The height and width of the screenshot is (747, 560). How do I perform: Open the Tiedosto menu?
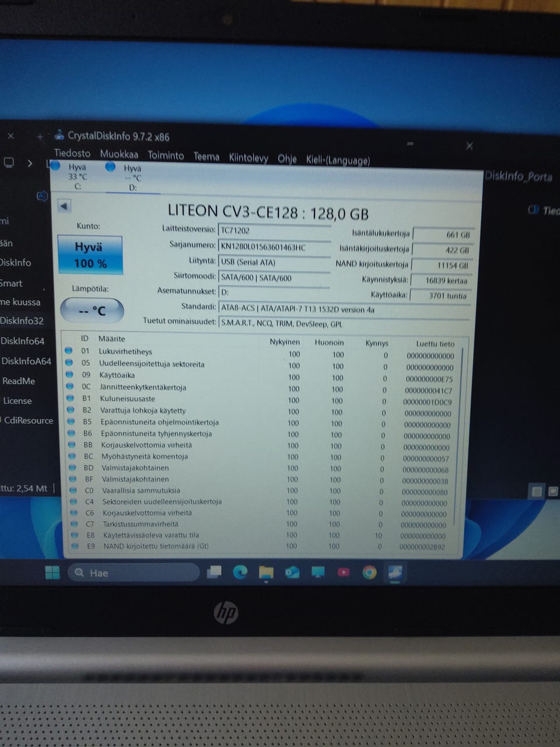click(72, 153)
